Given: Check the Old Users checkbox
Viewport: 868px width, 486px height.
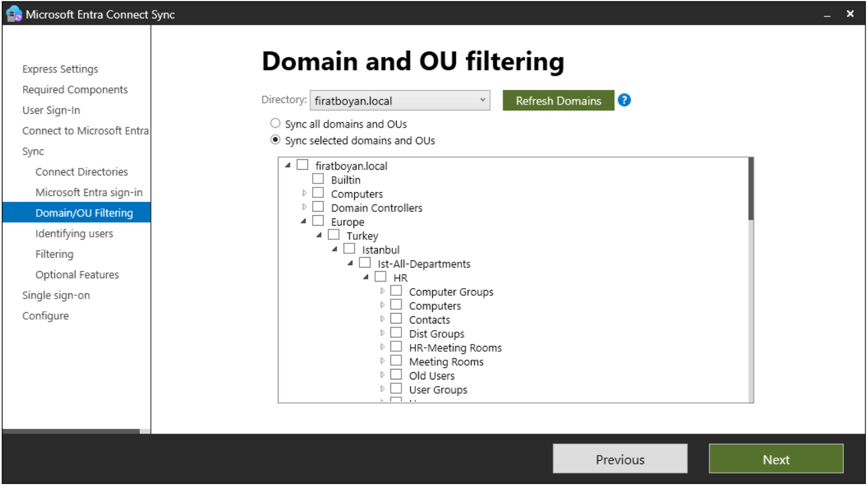Looking at the screenshot, I should coord(396,375).
